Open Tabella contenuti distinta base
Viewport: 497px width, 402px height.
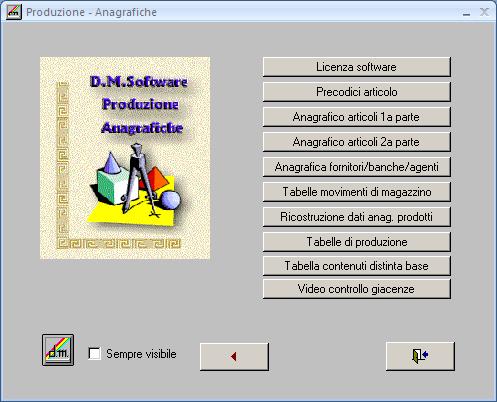[x=357, y=266]
